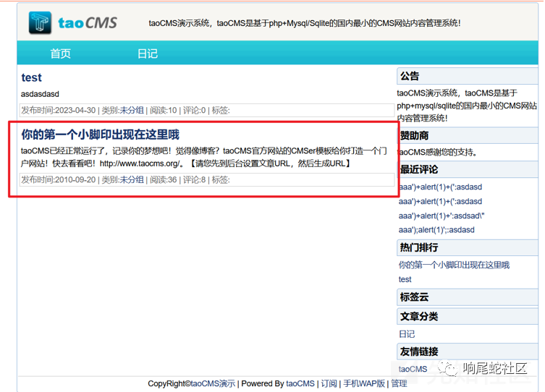This screenshot has width=545, height=392.
Task: Open the taoCMS link under 友情链接
Action: pos(413,369)
